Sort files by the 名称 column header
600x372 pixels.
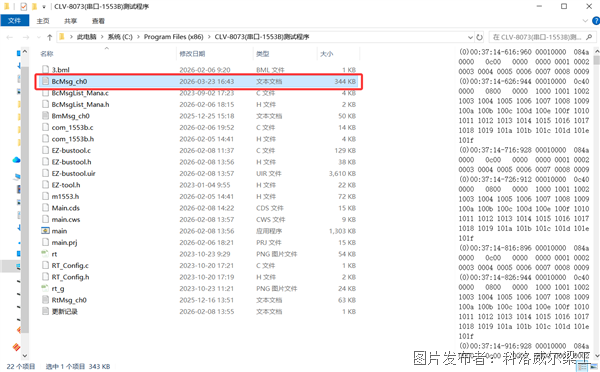click(47, 54)
